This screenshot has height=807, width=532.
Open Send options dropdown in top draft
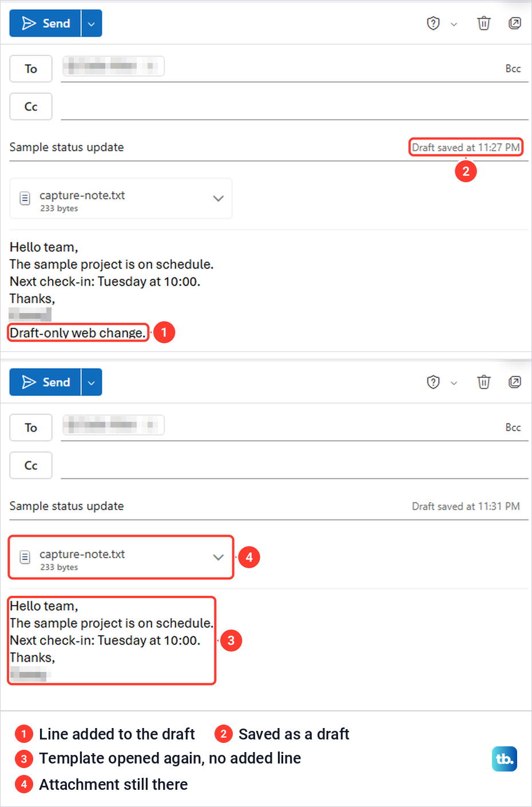point(92,23)
